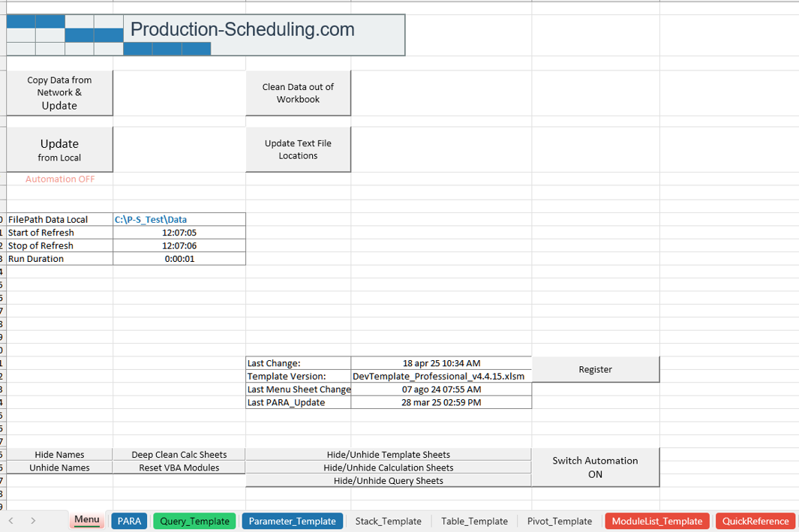This screenshot has width=799, height=532.
Task: Click the Register button
Action: pyautogui.click(x=595, y=369)
